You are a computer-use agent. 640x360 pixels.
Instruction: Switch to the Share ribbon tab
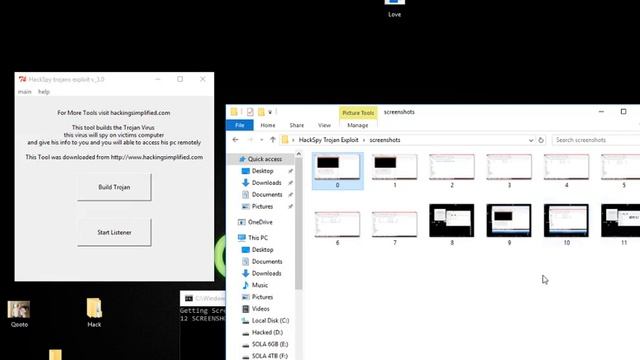tap(297, 125)
